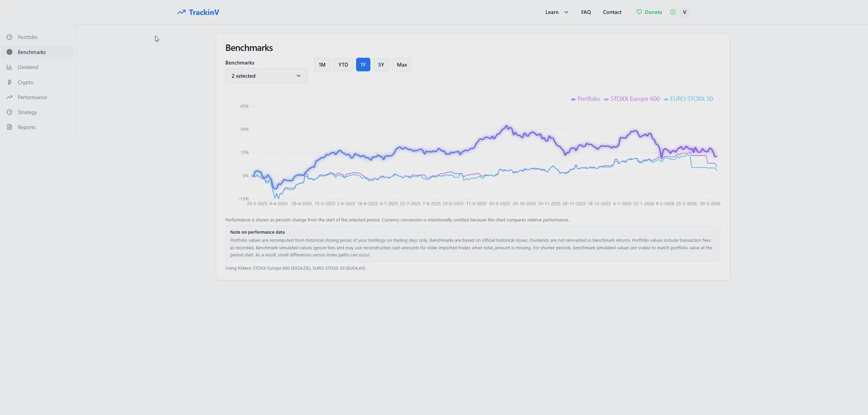Click the TrackinV trend logo icon
The height and width of the screenshot is (415, 868).
(x=181, y=12)
